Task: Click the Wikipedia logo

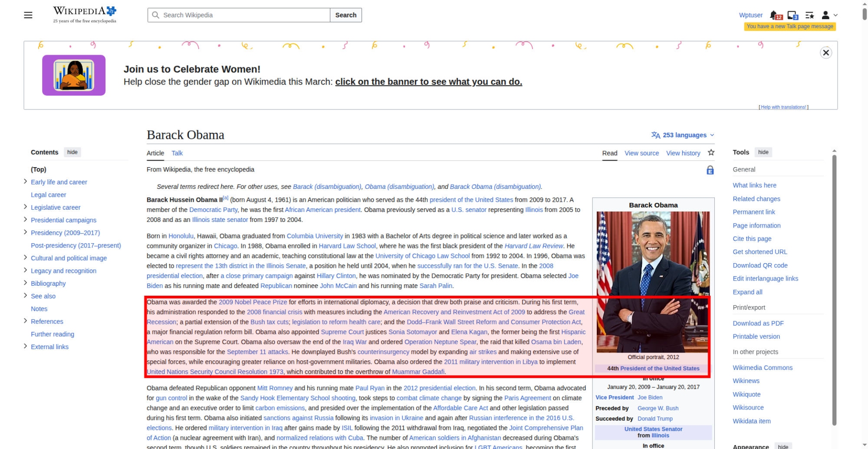Action: [85, 14]
